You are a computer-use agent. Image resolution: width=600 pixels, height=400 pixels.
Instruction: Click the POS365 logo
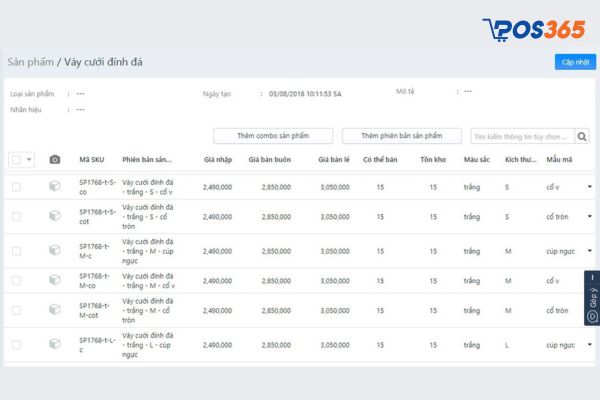coord(532,29)
